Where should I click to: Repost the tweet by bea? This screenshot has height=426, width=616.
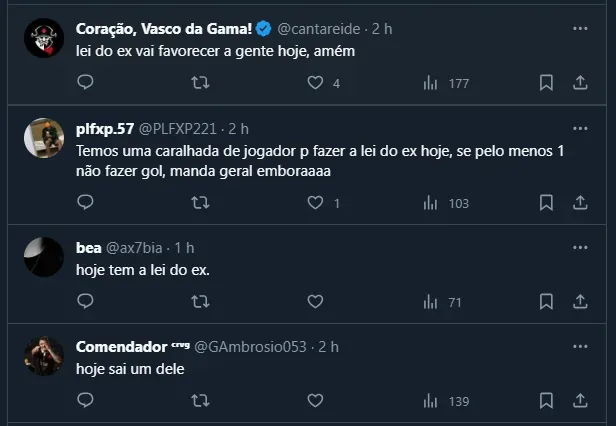200,301
